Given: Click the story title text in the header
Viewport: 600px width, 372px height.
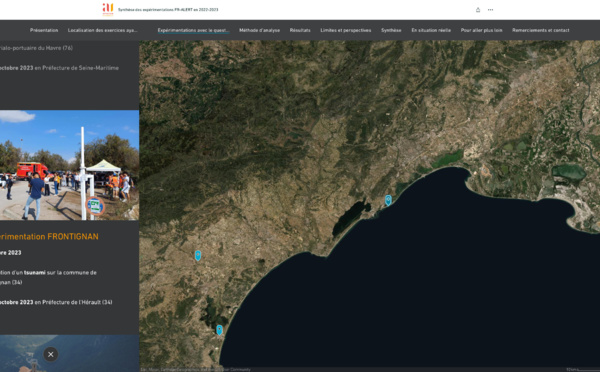Looking at the screenshot, I should pyautogui.click(x=168, y=10).
